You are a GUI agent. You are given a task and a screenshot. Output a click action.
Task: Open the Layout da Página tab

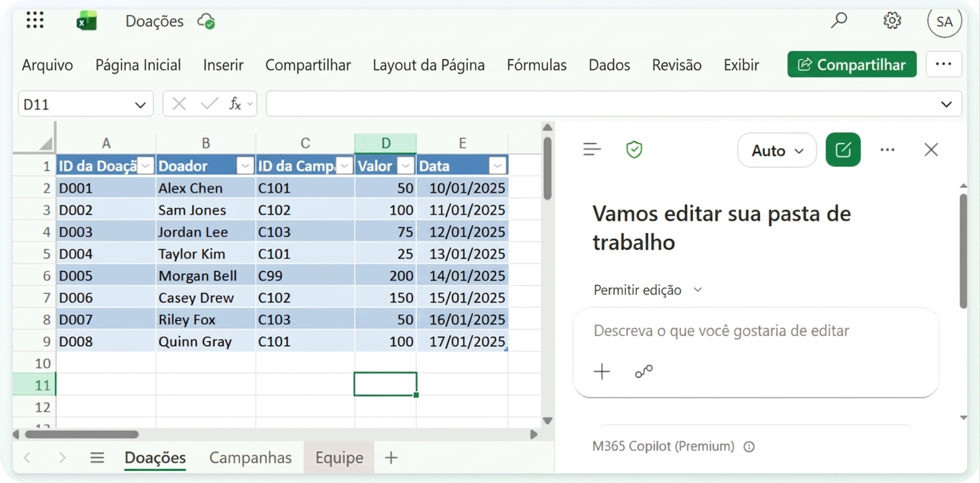point(428,65)
